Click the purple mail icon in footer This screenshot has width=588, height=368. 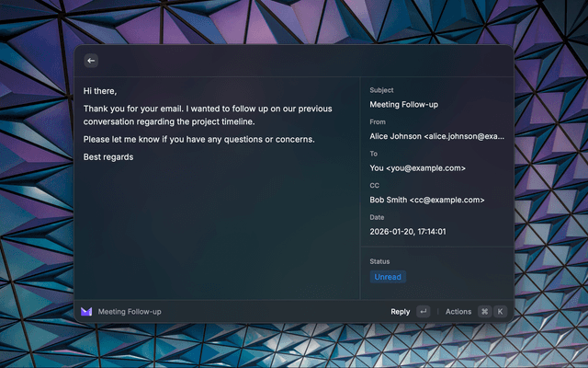coord(86,312)
